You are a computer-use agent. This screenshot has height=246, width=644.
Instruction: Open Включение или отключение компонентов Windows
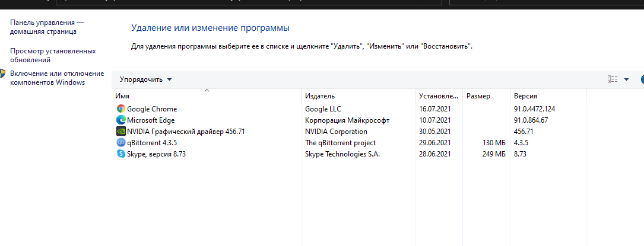[56, 78]
